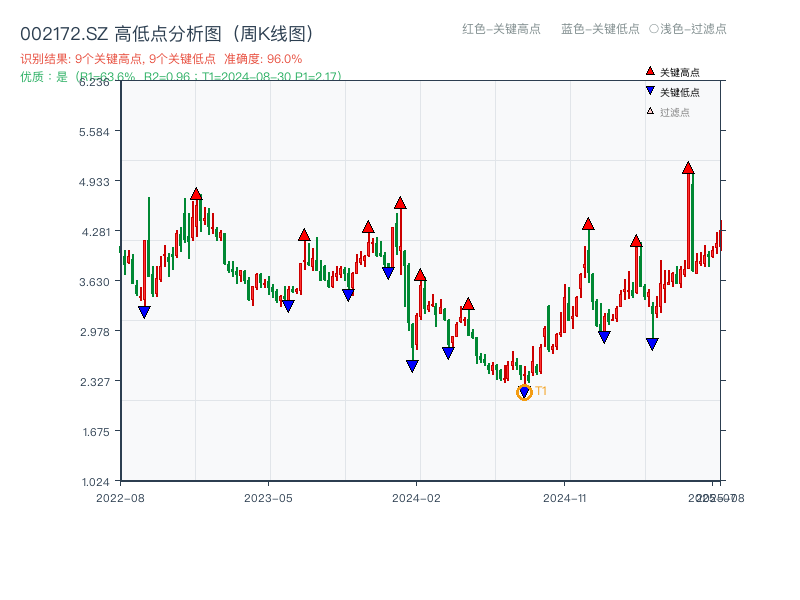Click the leftmost blue down-triangle marker
Image resolution: width=800 pixels, height=600 pixels.
pos(146,312)
